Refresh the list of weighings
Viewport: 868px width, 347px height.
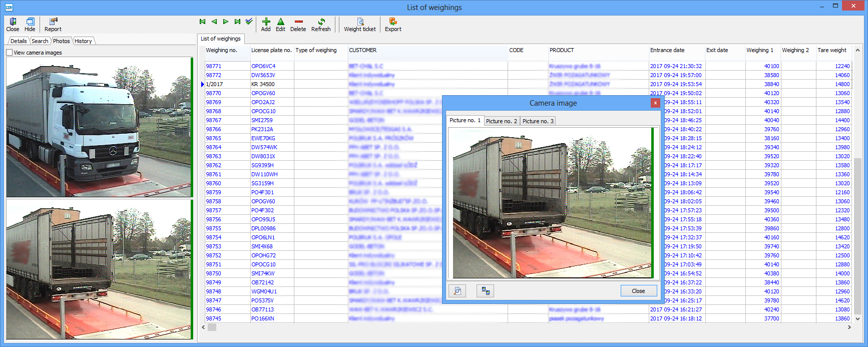tap(321, 22)
